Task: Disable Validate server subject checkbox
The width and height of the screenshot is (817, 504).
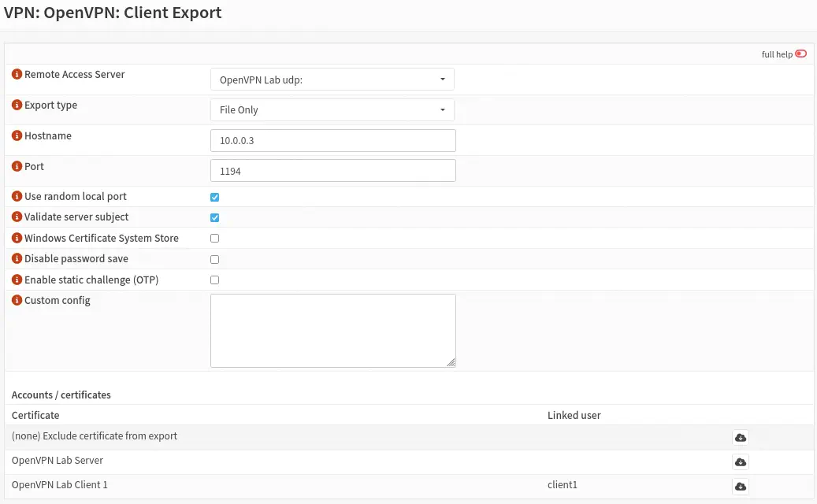Action: click(x=214, y=217)
